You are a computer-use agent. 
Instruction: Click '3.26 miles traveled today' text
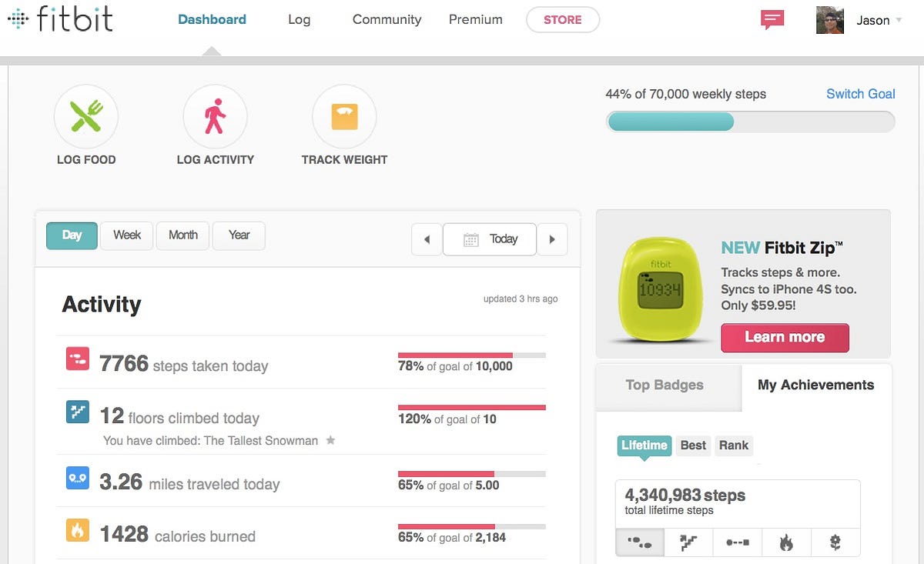coord(189,482)
